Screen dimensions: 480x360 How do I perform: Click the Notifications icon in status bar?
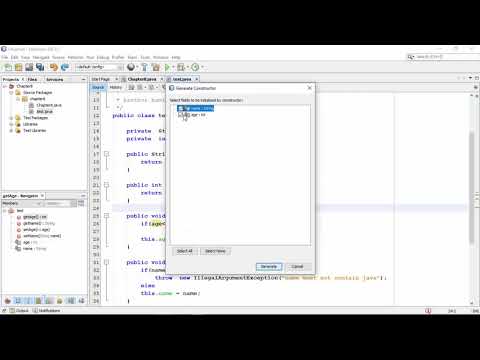(35, 311)
